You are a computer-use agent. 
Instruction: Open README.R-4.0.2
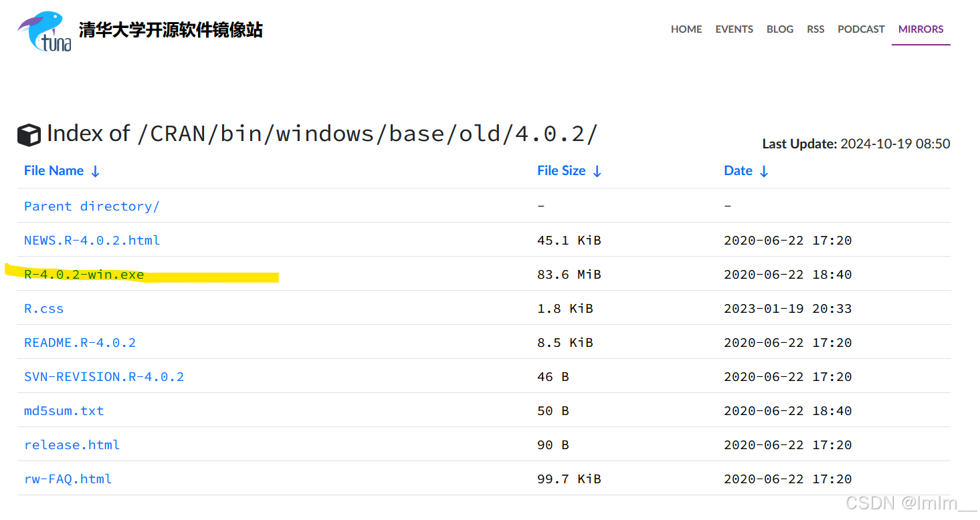[x=80, y=342]
